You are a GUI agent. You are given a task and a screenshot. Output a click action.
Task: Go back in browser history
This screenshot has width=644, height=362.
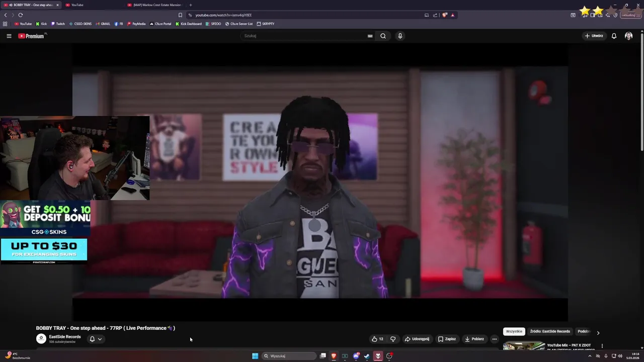pyautogui.click(x=6, y=15)
